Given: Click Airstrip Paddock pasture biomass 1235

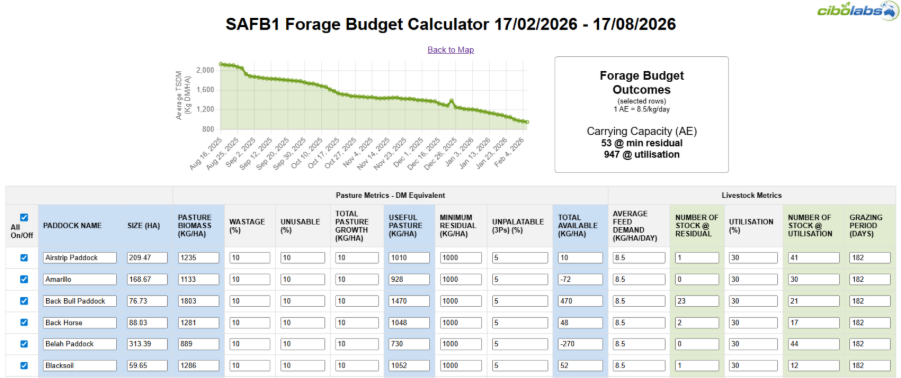Looking at the screenshot, I should (x=198, y=258).
